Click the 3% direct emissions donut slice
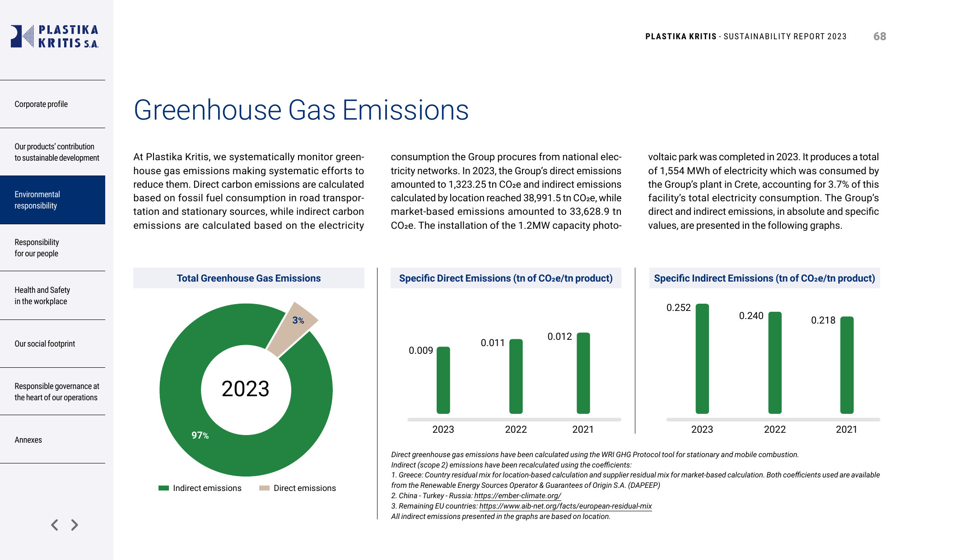 (294, 329)
